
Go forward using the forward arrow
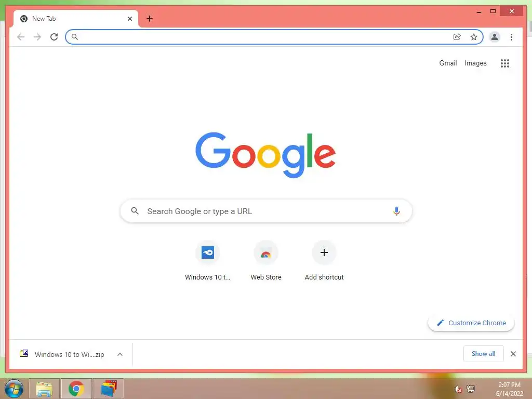click(37, 37)
